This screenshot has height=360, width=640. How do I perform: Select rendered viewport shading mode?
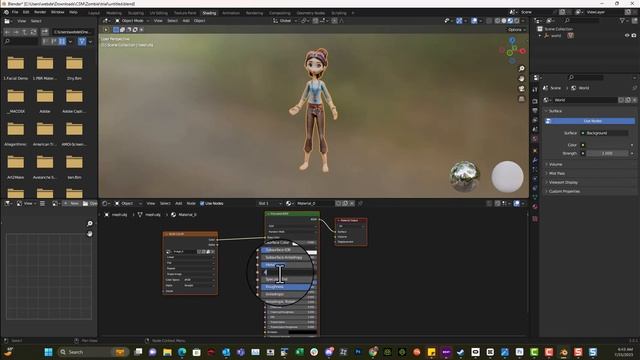[x=517, y=21]
